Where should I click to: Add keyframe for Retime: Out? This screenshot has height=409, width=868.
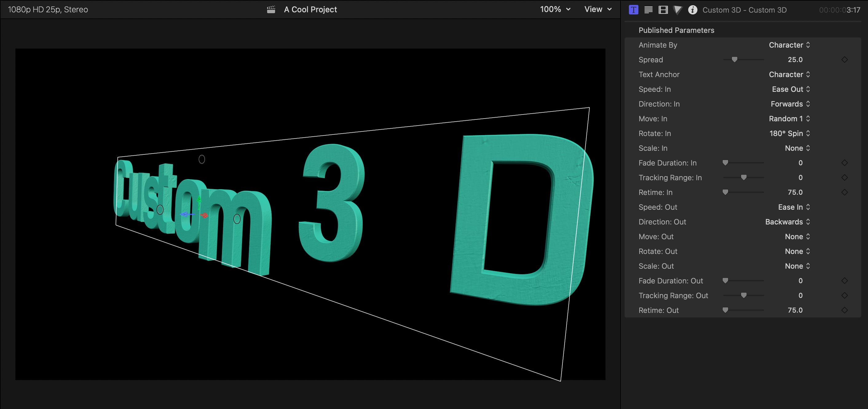coord(844,310)
